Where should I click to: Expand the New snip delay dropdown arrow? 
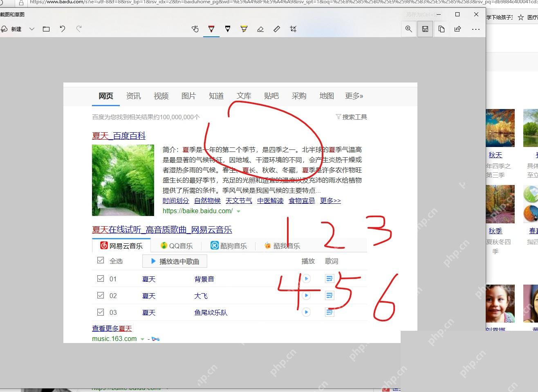32,29
